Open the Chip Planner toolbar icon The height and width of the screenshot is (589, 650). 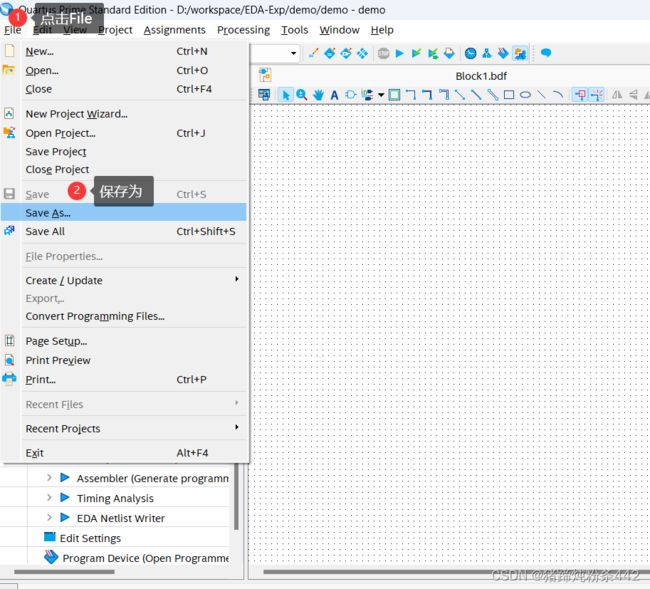coord(362,53)
